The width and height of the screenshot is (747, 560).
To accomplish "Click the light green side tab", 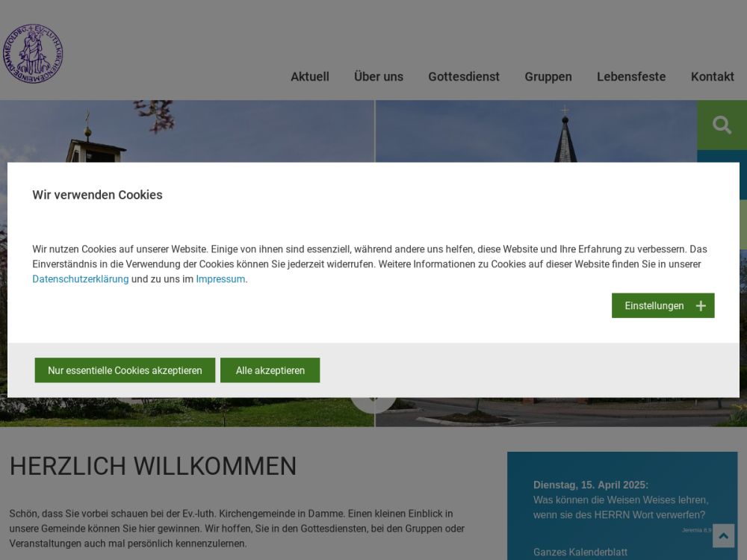I will 743,225.
